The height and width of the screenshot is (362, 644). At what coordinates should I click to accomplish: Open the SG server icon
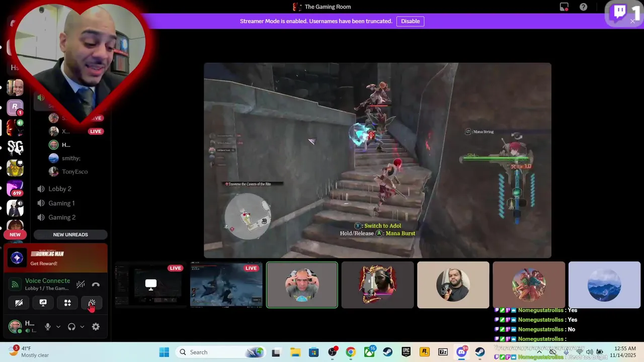(x=15, y=147)
